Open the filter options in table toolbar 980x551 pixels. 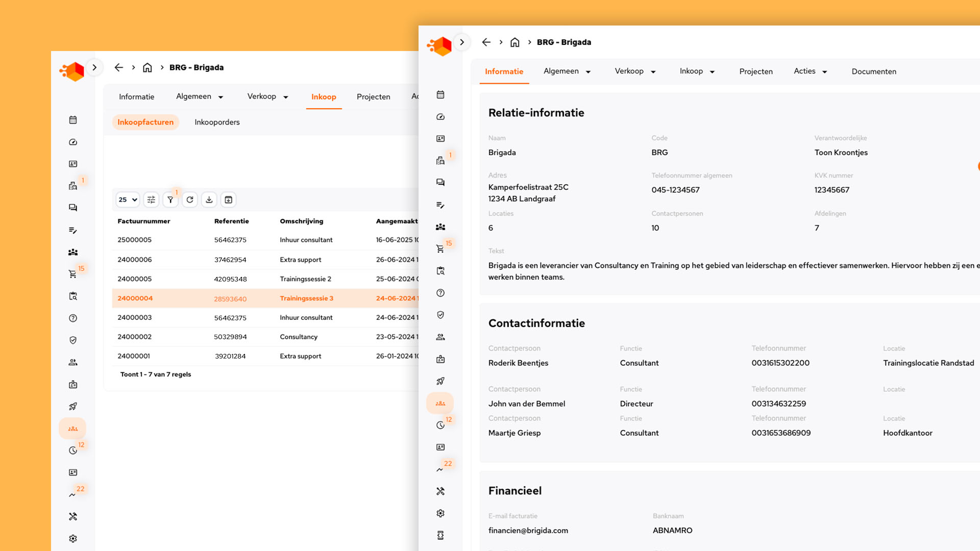click(x=170, y=200)
